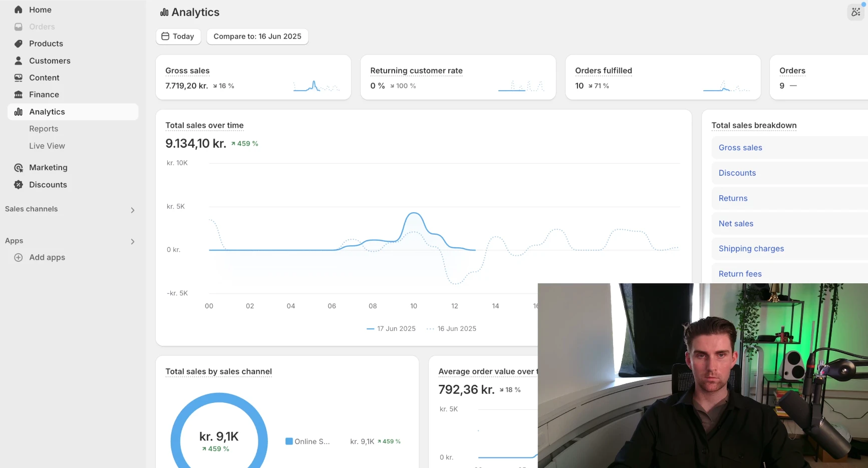Viewport: 868px width, 468px height.
Task: Click the Total sales by sales channel title
Action: 218,371
